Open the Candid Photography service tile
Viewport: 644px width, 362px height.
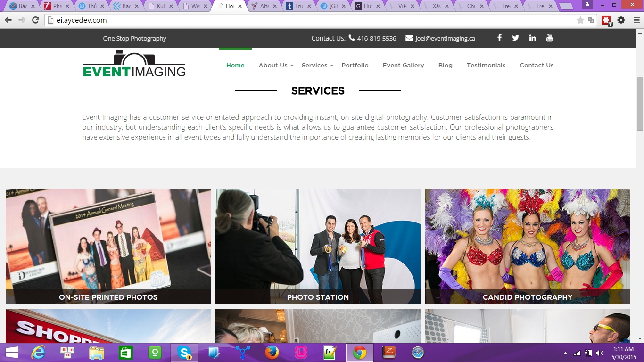click(528, 247)
